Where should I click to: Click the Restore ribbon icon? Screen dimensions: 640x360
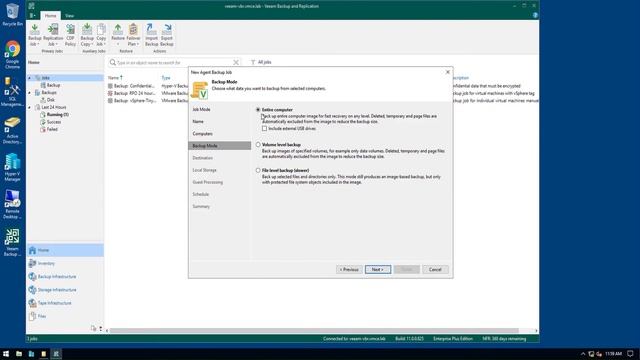tap(118, 35)
